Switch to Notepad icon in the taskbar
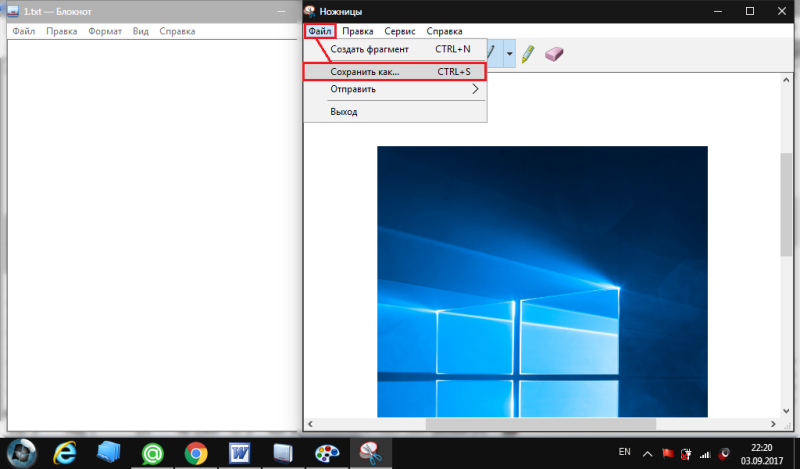Screen dimensions: 800x469 pos(283,453)
